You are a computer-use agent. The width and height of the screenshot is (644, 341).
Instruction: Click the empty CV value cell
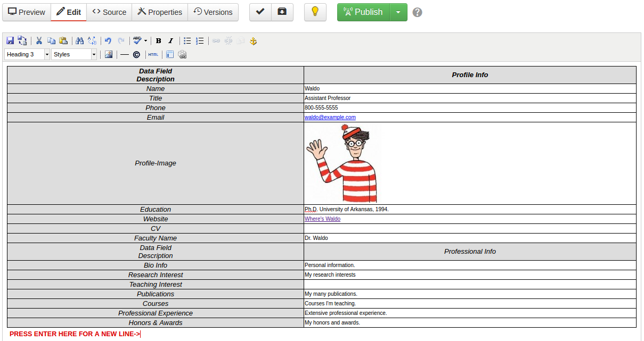[x=470, y=228]
